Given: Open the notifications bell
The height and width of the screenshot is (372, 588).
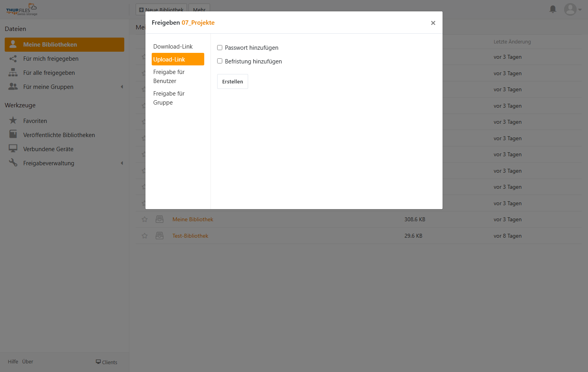Looking at the screenshot, I should point(553,9).
